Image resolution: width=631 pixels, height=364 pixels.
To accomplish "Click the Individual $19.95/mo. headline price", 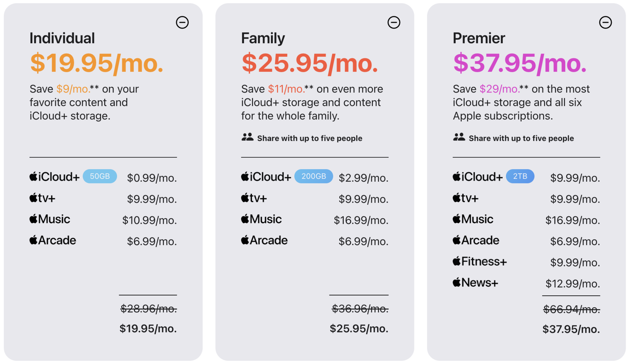I will pyautogui.click(x=97, y=63).
